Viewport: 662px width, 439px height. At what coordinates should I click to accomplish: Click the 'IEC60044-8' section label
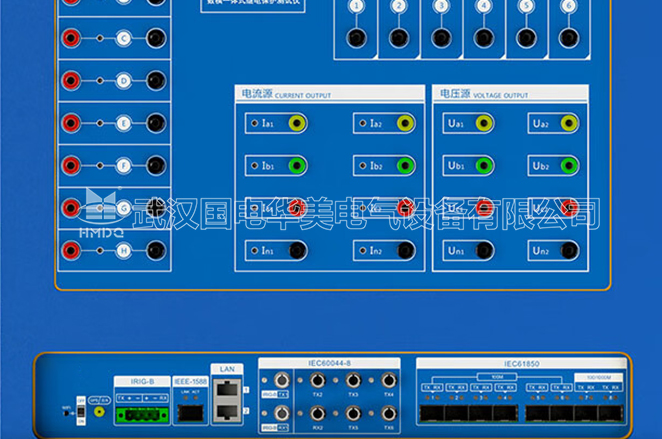pyautogui.click(x=329, y=363)
